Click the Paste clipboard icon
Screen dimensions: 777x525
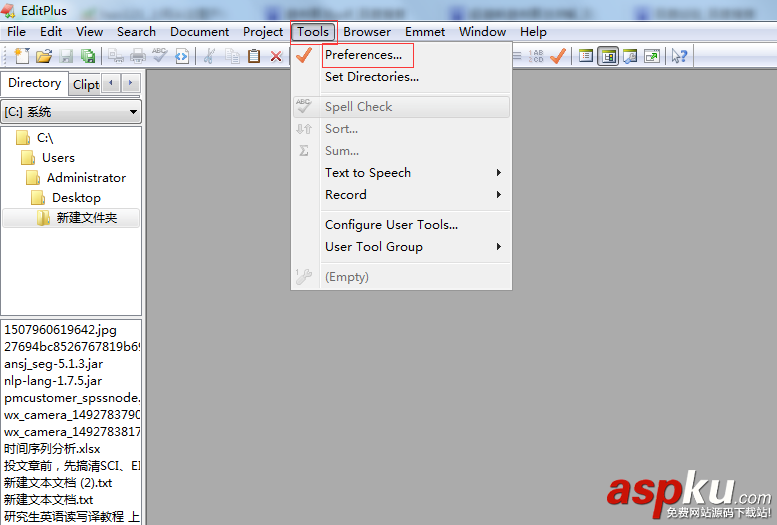point(254,56)
